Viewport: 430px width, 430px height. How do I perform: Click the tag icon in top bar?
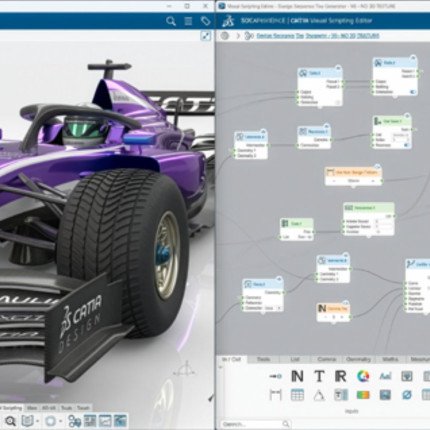pyautogui.click(x=205, y=21)
